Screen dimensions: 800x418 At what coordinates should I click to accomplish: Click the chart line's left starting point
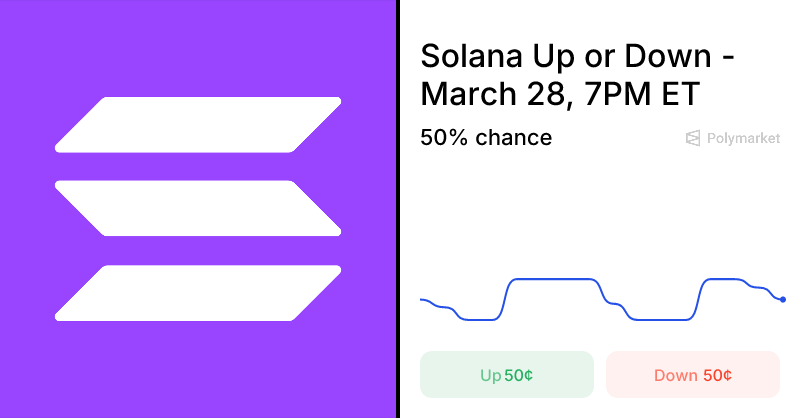coord(422,299)
